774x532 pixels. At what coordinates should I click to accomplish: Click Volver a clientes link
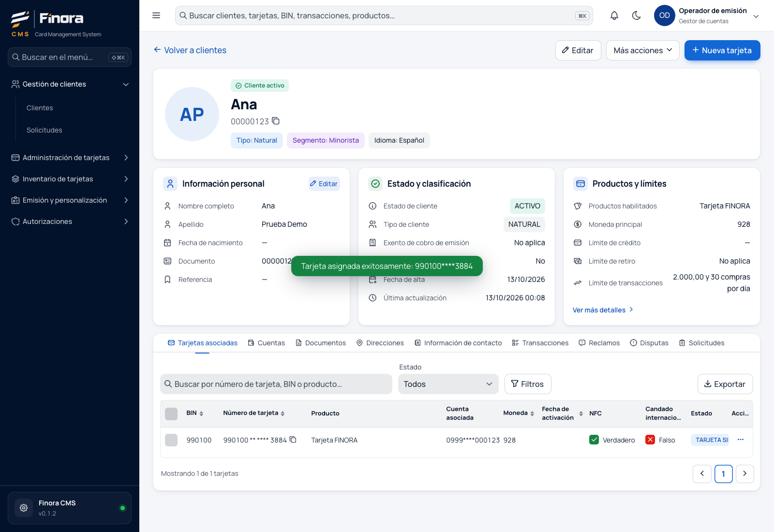[x=190, y=50]
